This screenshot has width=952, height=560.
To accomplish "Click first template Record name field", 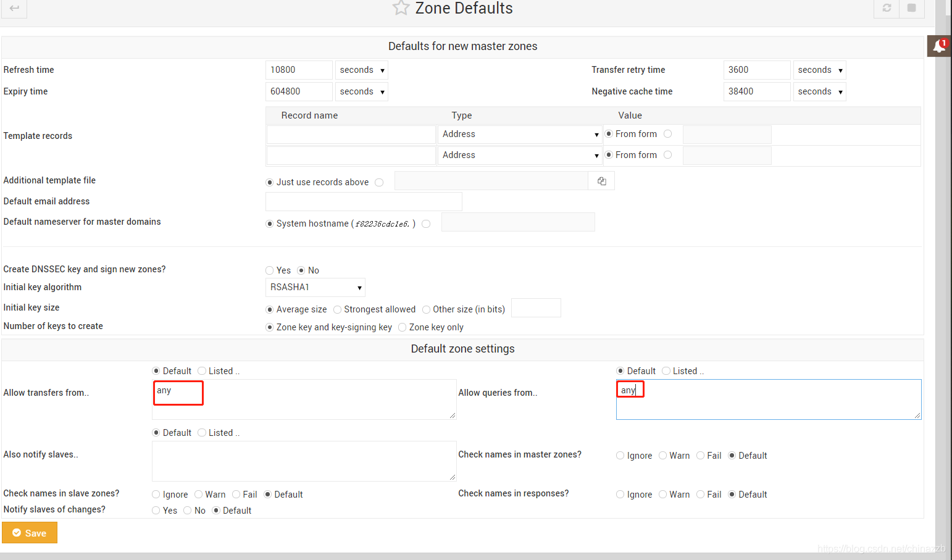I will [x=351, y=135].
